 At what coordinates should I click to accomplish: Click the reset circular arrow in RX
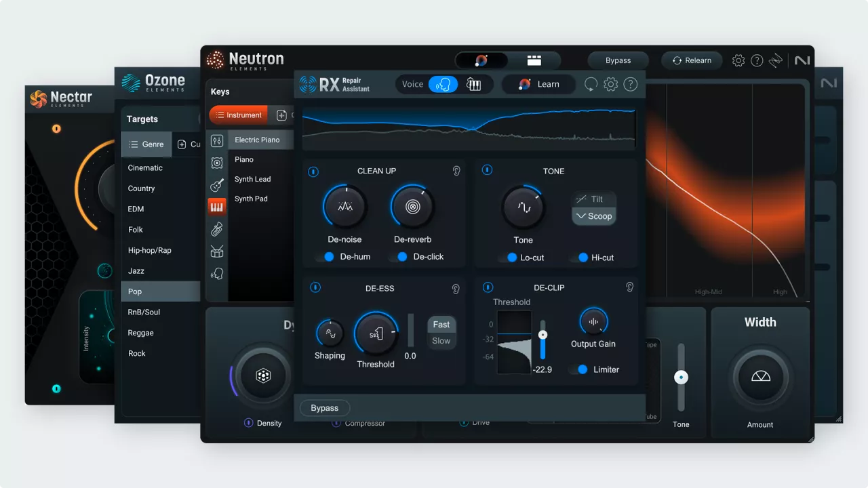591,85
